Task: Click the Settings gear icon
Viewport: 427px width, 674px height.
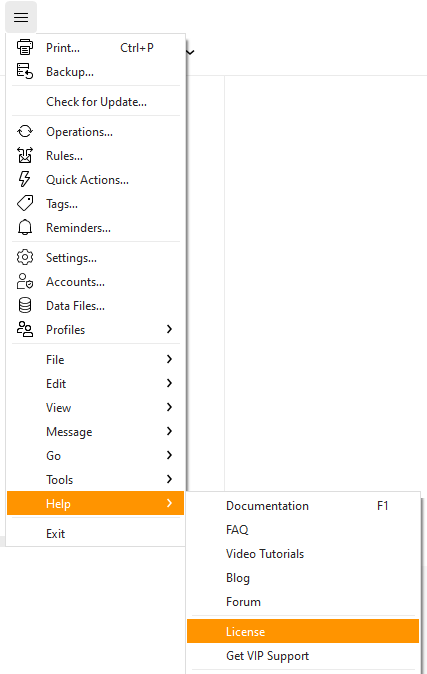Action: click(25, 257)
